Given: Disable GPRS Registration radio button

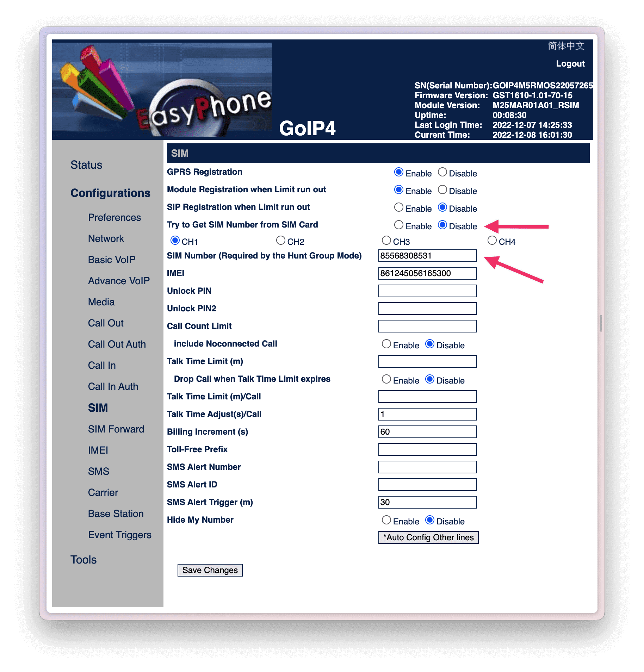Looking at the screenshot, I should coord(442,172).
